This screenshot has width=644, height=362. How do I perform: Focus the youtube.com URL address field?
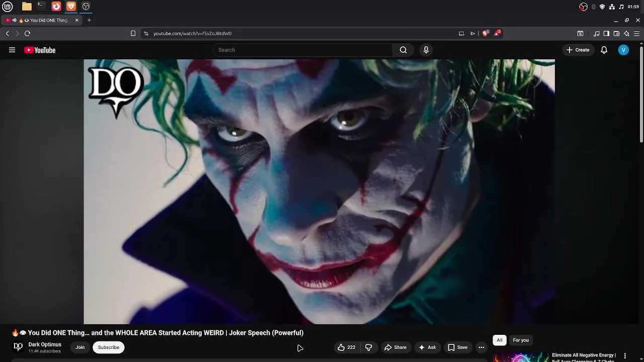(192, 33)
